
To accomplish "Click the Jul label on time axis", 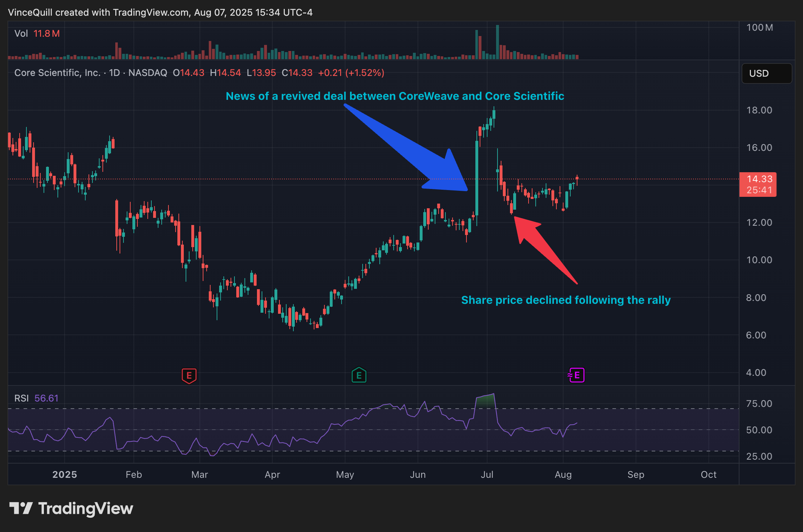I will coord(487,475).
